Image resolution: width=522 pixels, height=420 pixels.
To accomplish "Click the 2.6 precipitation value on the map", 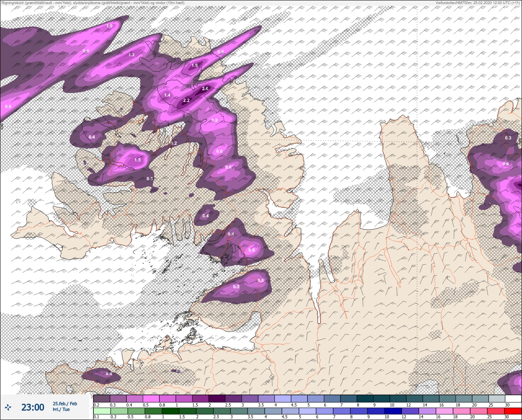I will (205, 88).
